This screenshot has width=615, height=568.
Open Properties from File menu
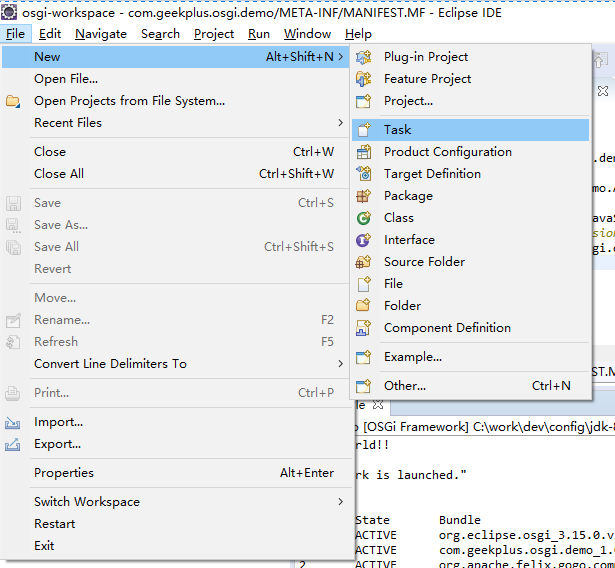175,473
